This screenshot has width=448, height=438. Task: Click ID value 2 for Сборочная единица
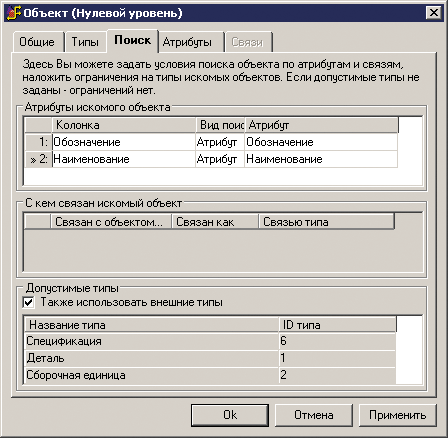(337, 375)
